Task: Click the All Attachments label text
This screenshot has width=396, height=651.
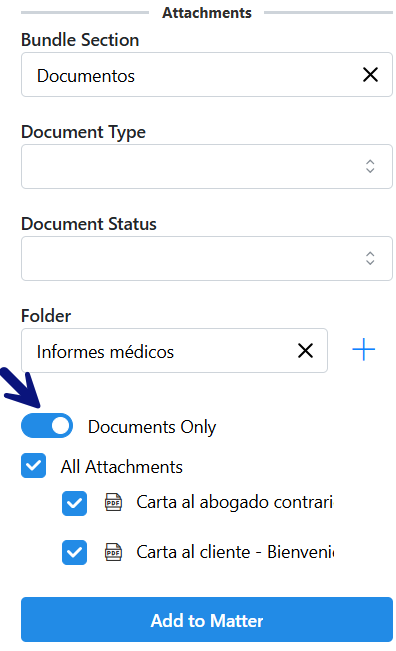Action: (x=122, y=467)
